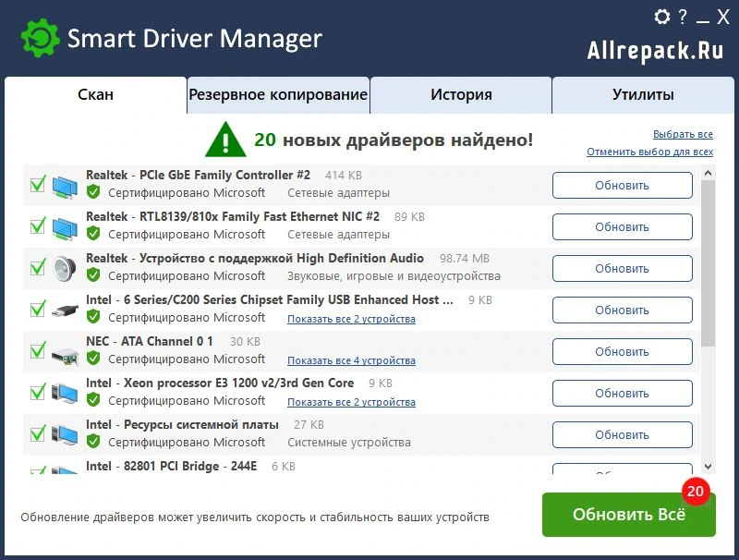Show all 2 devices for Intel USB Host
This screenshot has width=739, height=560.
[351, 319]
